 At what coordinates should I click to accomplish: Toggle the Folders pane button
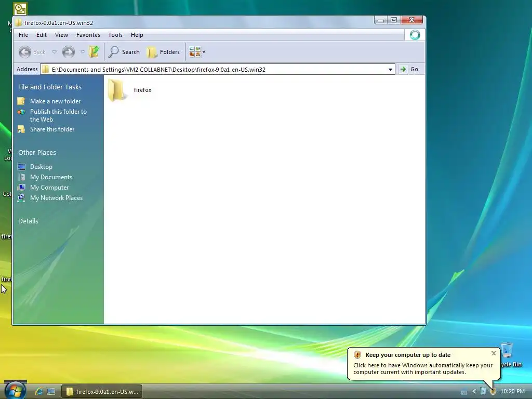point(163,52)
